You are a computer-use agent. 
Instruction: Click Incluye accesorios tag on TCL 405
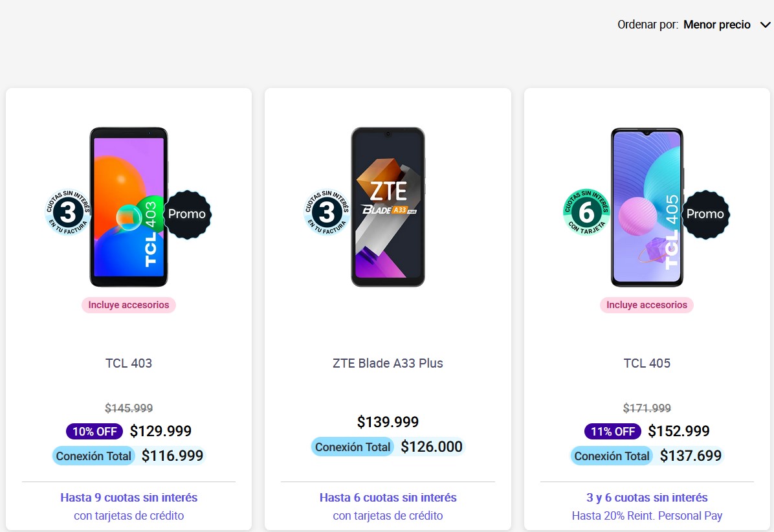(647, 305)
